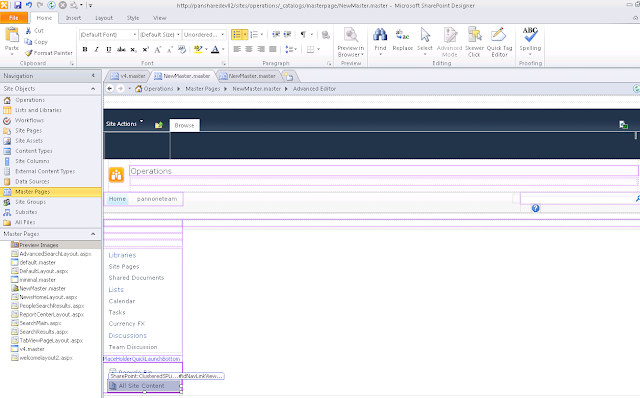
Task: Open Workflows in Site Objects
Action: pos(29,120)
